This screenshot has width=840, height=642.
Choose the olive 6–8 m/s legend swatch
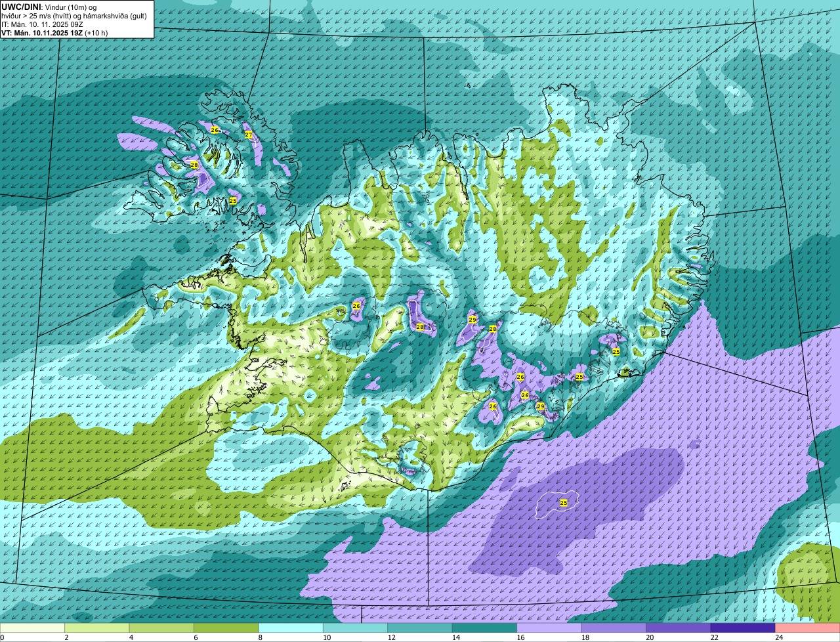[x=226, y=628]
